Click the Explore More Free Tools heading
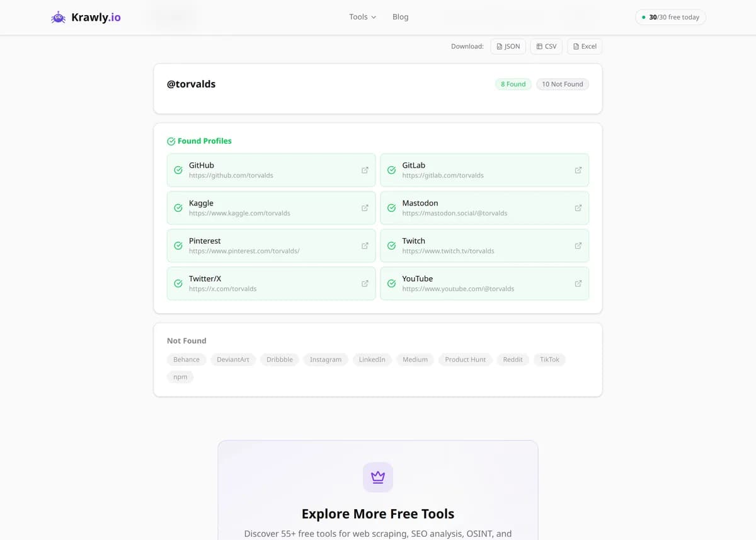Image resolution: width=756 pixels, height=540 pixels. pos(378,514)
